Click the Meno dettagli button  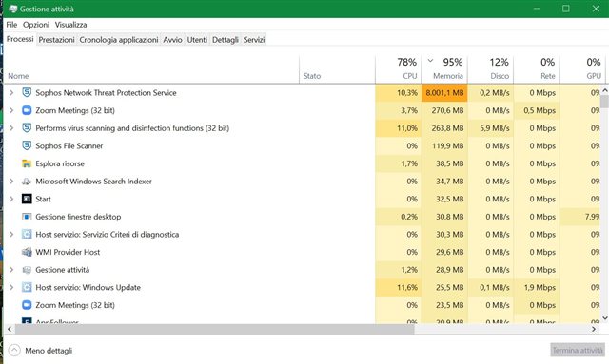click(x=40, y=351)
